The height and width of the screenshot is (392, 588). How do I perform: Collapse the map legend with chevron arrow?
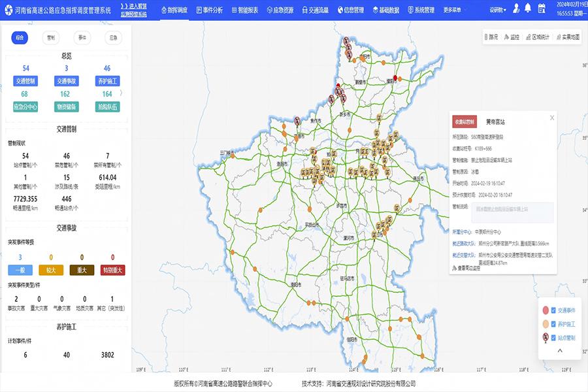pyautogui.click(x=560, y=350)
